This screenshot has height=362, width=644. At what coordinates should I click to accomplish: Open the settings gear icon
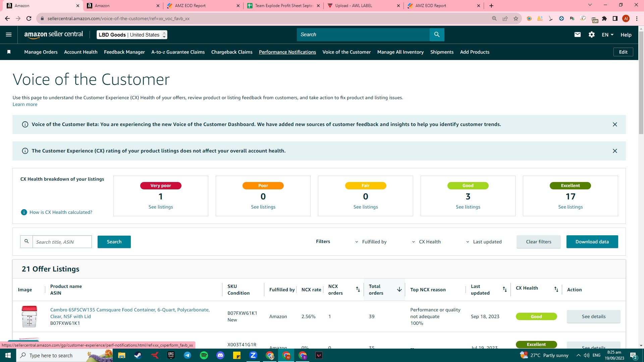point(592,35)
